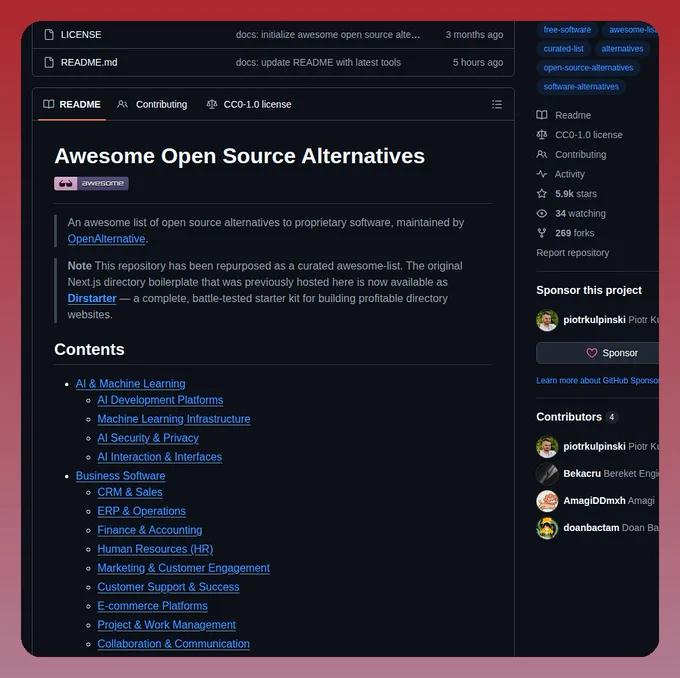Switch to the CC0-1.0 license tab
The width and height of the screenshot is (680, 678).
[x=249, y=104]
